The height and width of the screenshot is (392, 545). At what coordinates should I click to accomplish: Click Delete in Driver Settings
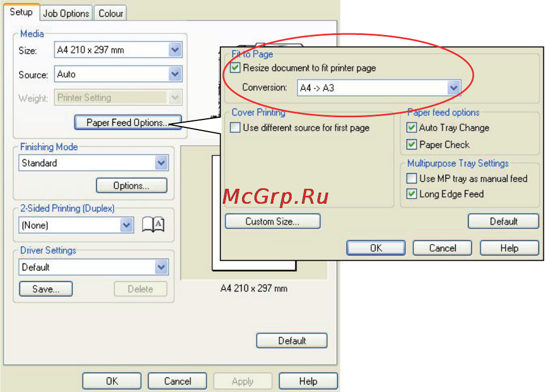(x=140, y=289)
